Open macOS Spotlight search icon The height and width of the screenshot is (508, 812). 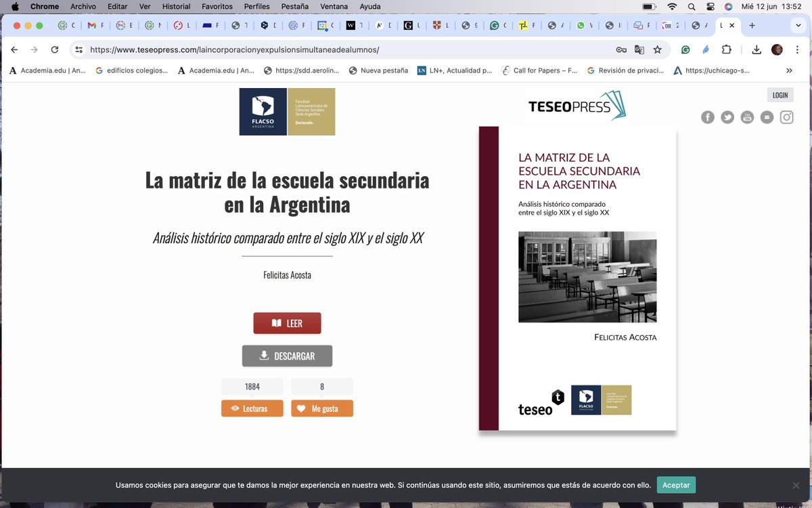coord(692,6)
